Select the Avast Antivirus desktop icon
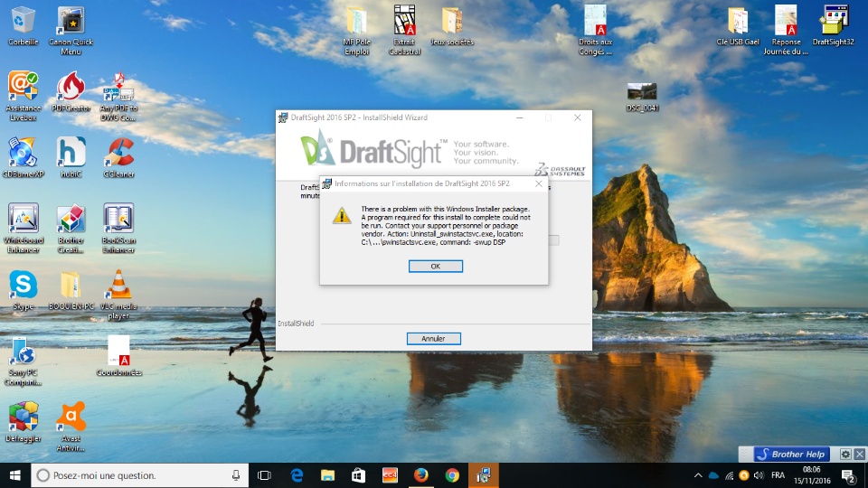This screenshot has width=868, height=488. tap(71, 427)
